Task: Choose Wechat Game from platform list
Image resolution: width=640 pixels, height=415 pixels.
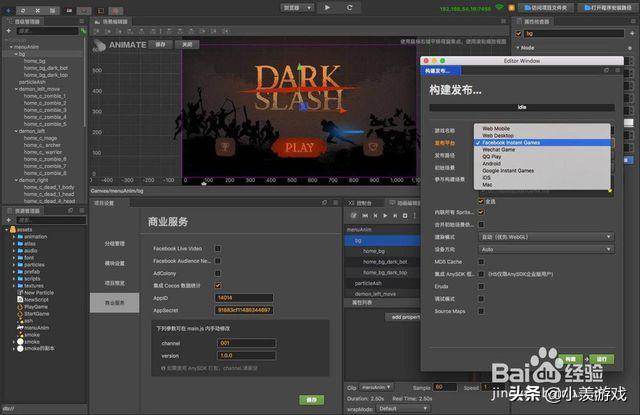Action: pyautogui.click(x=542, y=150)
